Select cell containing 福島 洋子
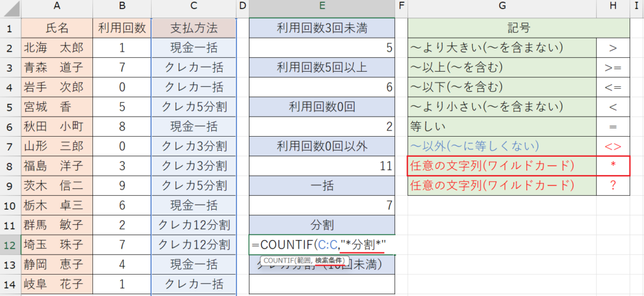 click(x=57, y=166)
